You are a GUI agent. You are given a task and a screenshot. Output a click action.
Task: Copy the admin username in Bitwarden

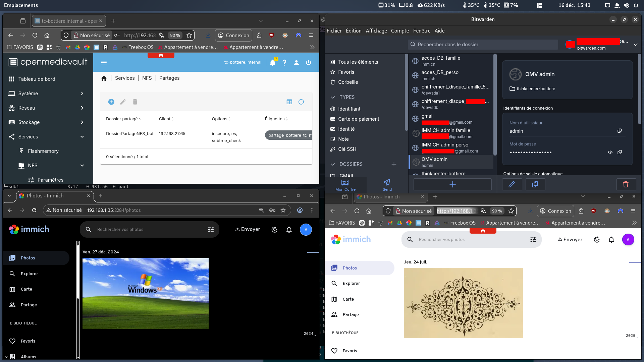pyautogui.click(x=620, y=131)
